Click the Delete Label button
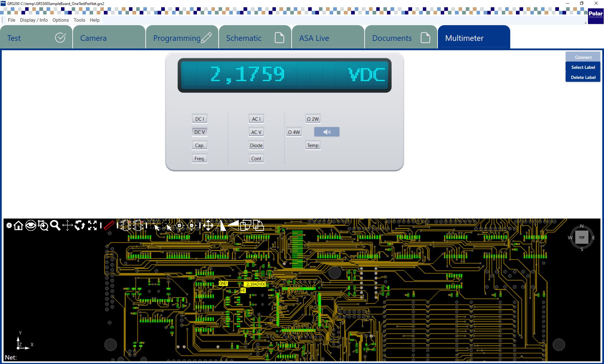 (583, 77)
